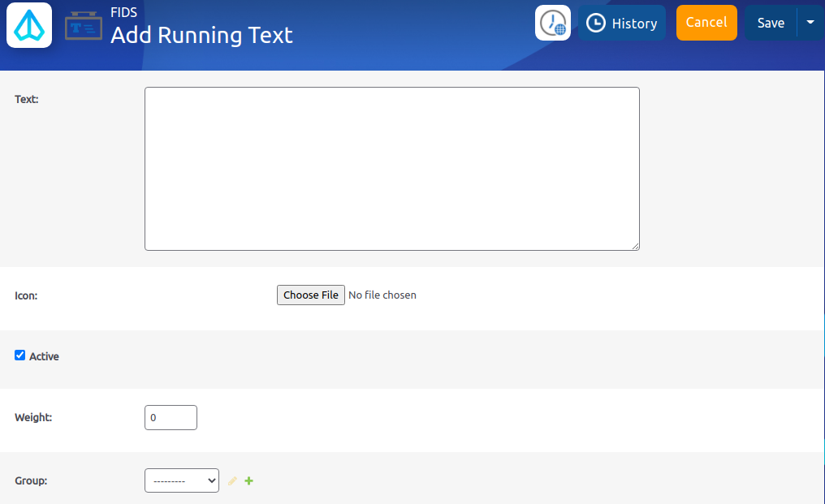The width and height of the screenshot is (825, 504).
Task: Click the app logo home icon
Action: tap(29, 25)
